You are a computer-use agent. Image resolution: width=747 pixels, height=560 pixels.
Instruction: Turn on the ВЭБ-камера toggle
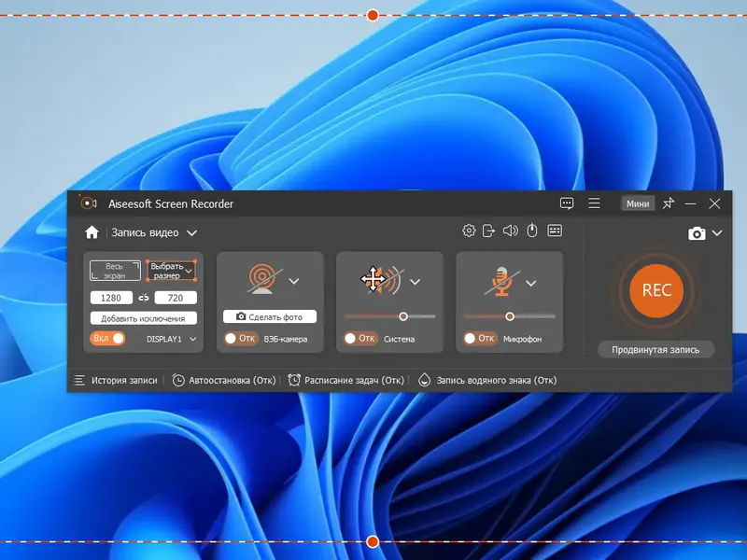[242, 339]
